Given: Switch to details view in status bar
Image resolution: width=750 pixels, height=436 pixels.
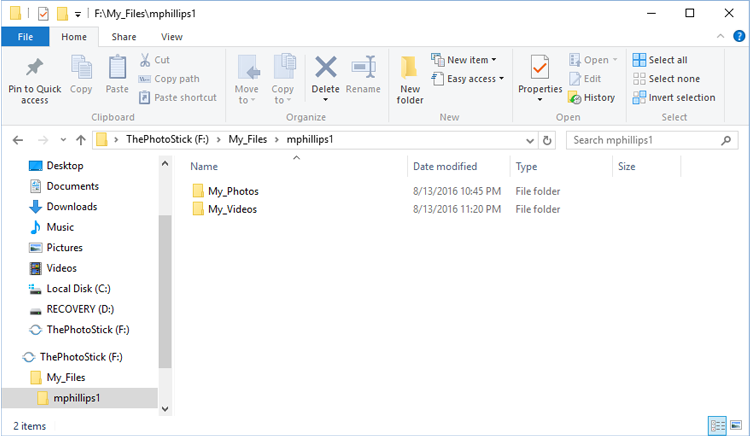Looking at the screenshot, I should [x=717, y=425].
